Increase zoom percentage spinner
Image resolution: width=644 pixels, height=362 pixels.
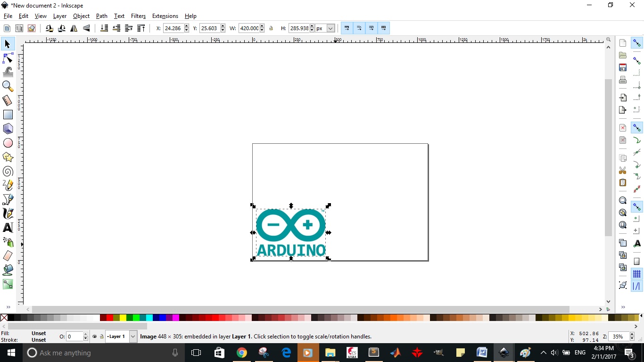633,335
